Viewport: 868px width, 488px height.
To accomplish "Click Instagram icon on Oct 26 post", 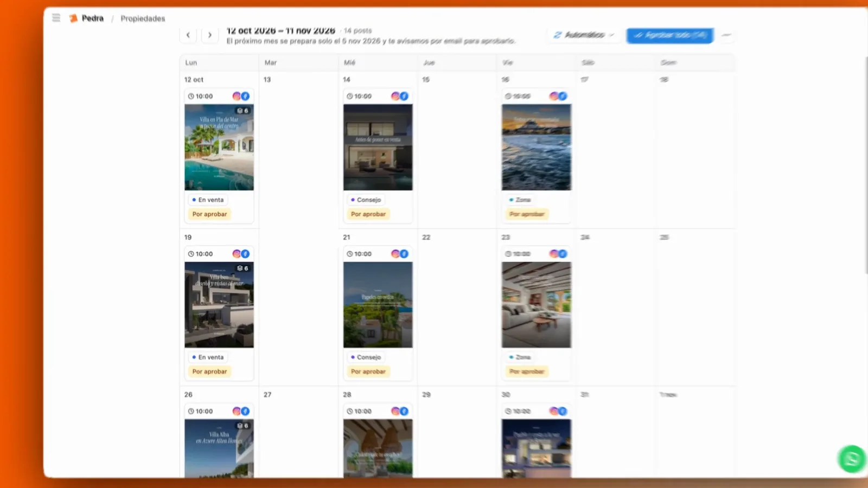I will [237, 411].
